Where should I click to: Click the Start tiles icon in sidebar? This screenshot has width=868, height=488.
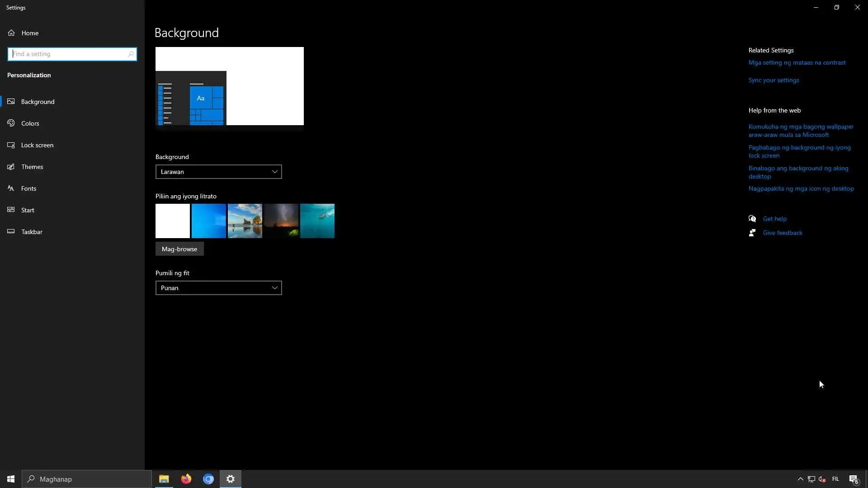point(11,210)
